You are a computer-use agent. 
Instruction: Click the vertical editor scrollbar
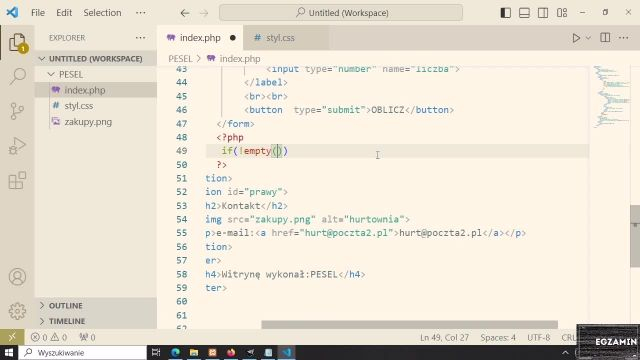click(635, 236)
